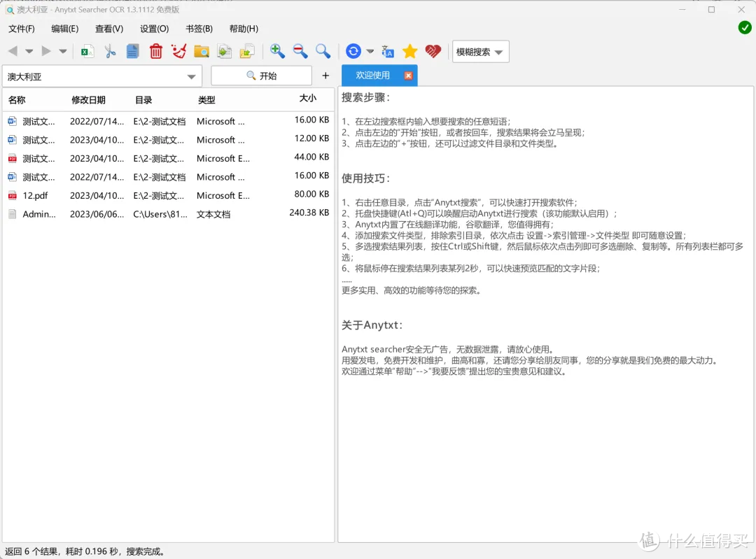Screen dimensions: 756x559
Task: Click the red broom clear icon
Action: click(179, 51)
